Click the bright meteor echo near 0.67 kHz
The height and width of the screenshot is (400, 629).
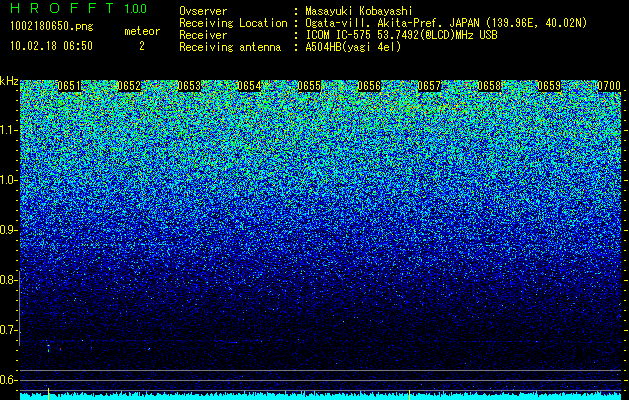[48, 347]
